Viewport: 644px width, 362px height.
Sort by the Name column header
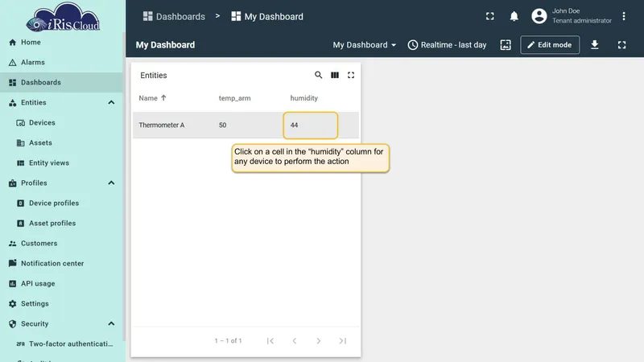tap(152, 98)
